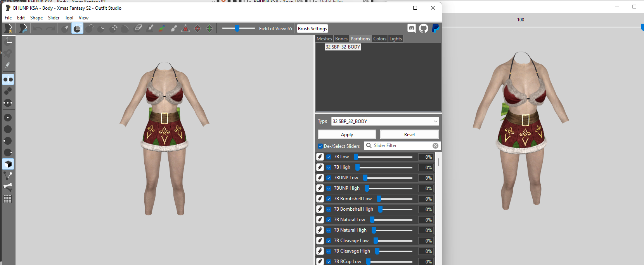This screenshot has height=265, width=644.
Task: Open the partition Type dropdown
Action: (x=385, y=121)
